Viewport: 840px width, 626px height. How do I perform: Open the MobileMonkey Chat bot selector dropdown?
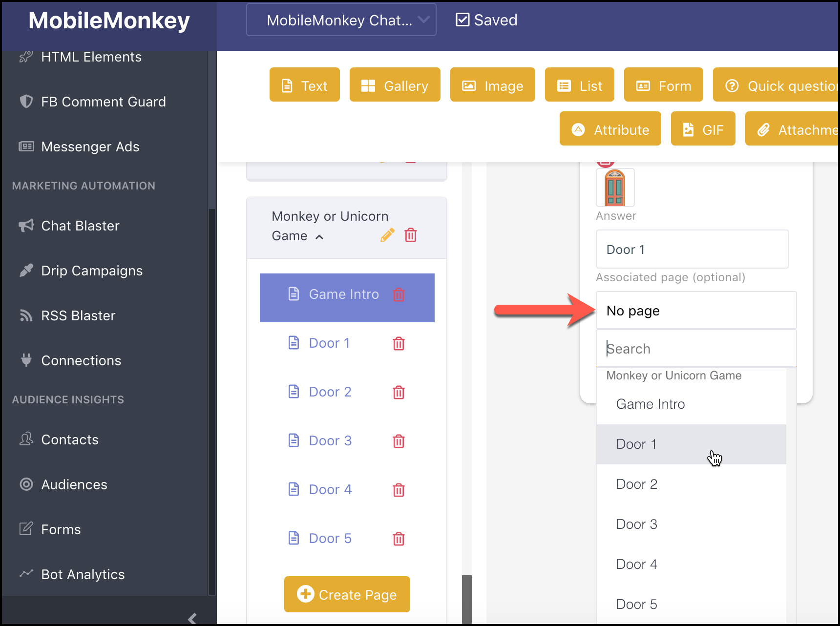(x=341, y=20)
